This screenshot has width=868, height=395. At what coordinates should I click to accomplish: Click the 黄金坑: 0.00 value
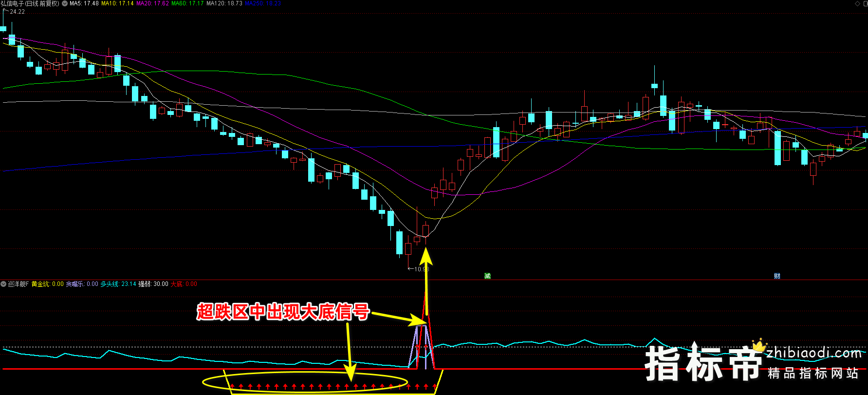pyautogui.click(x=48, y=284)
